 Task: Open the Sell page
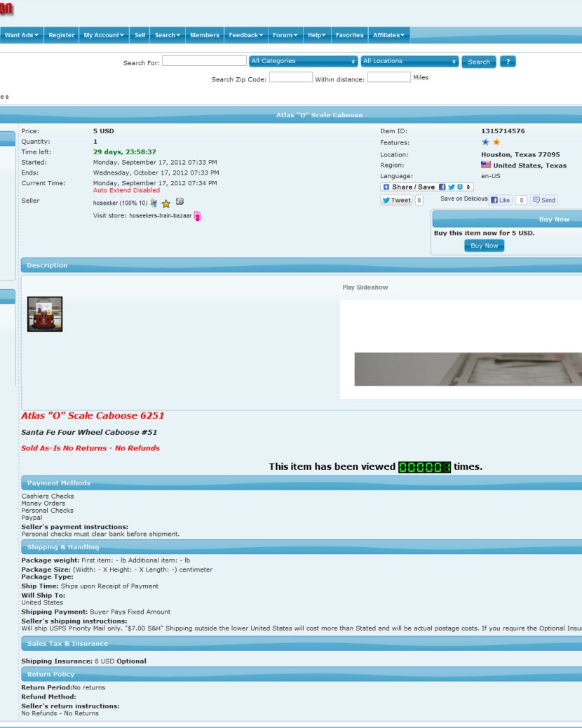[140, 35]
